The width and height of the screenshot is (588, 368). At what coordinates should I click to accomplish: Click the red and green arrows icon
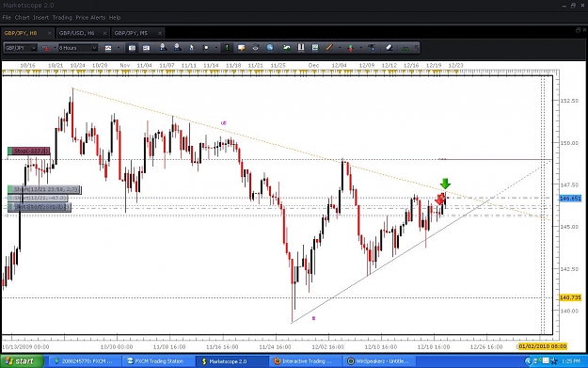tap(351, 48)
